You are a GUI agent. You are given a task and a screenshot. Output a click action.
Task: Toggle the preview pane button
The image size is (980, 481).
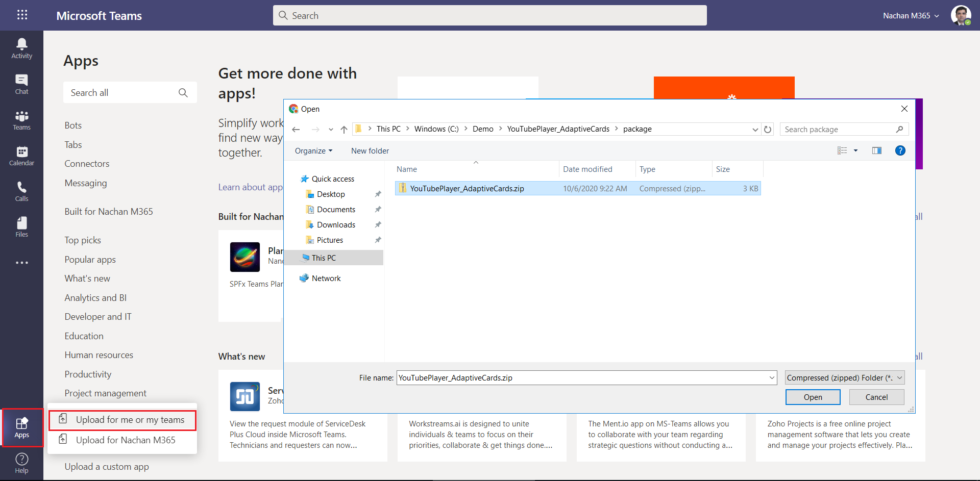(876, 150)
